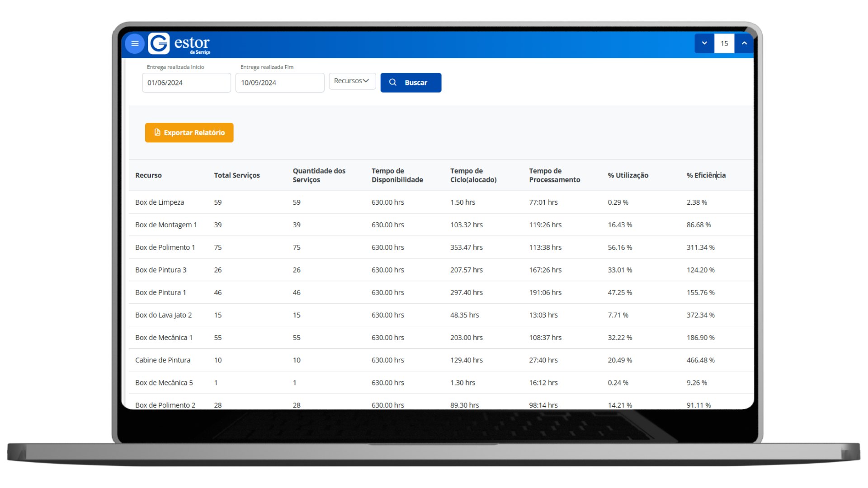The height and width of the screenshot is (488, 868).
Task: Click the % Utilização column header
Action: click(x=628, y=175)
